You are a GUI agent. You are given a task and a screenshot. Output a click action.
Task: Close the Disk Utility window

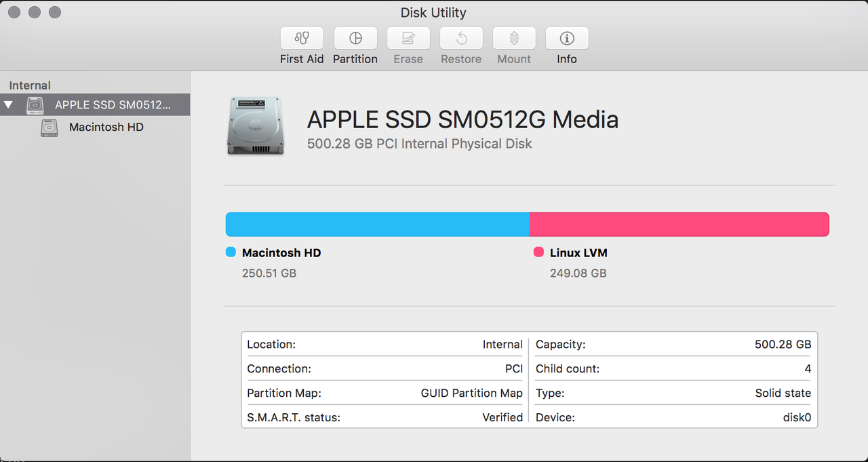(14, 12)
